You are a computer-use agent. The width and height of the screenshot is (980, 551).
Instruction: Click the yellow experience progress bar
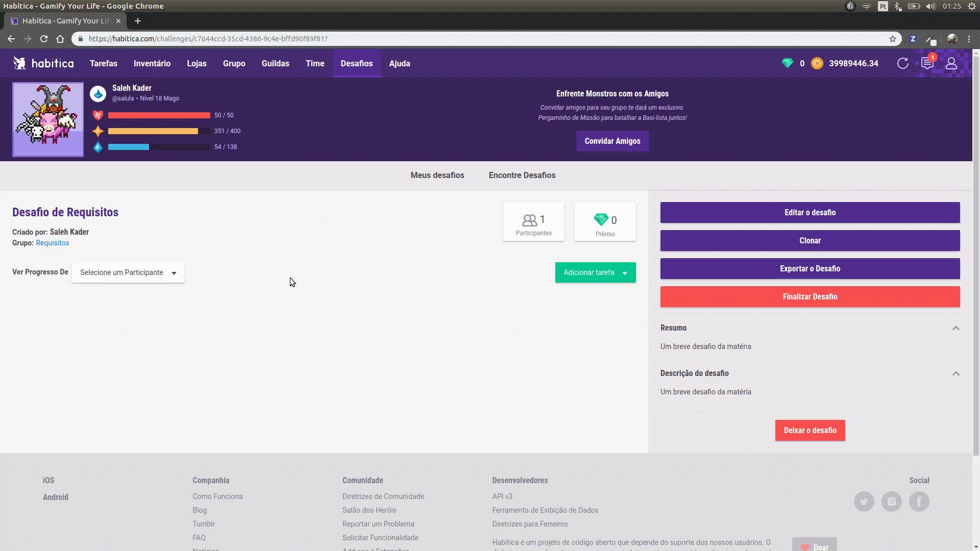pyautogui.click(x=159, y=131)
